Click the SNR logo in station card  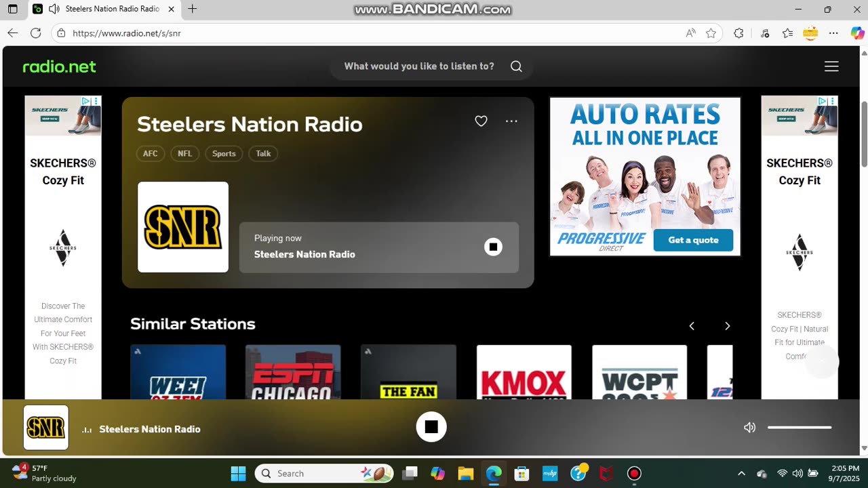pos(183,227)
